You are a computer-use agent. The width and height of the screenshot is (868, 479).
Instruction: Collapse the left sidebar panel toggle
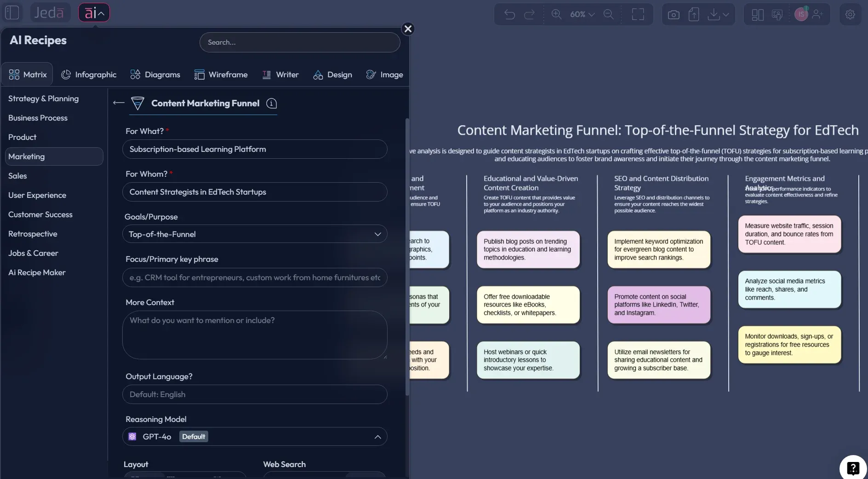point(12,12)
